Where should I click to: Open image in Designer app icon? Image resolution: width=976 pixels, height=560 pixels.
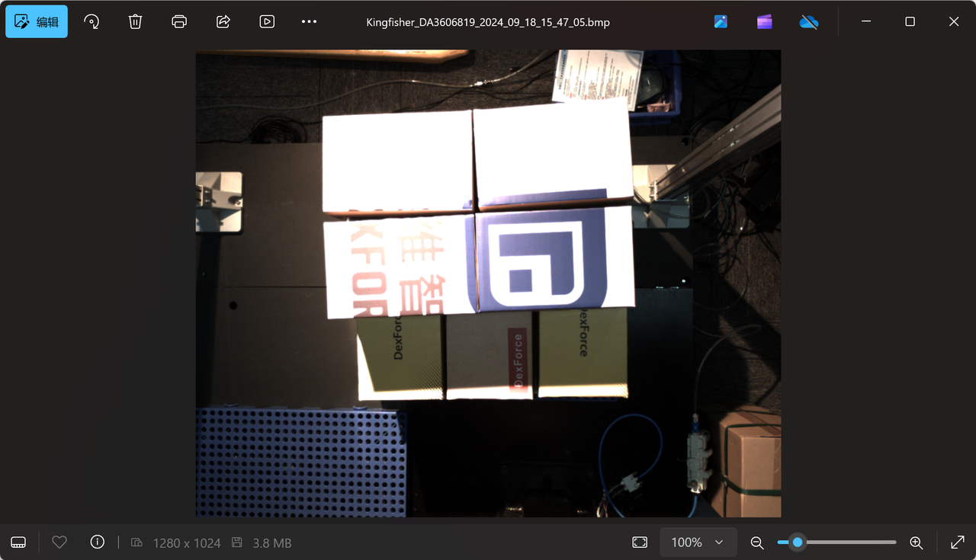(x=721, y=22)
